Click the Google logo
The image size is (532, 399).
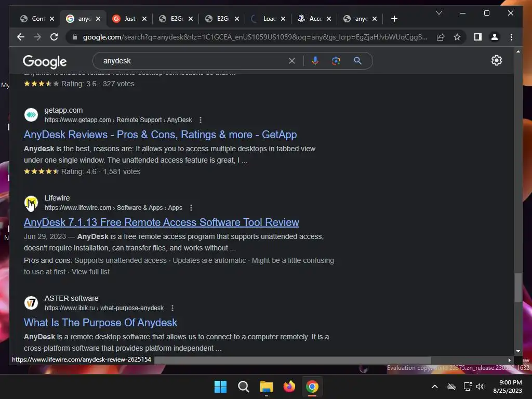pyautogui.click(x=45, y=62)
